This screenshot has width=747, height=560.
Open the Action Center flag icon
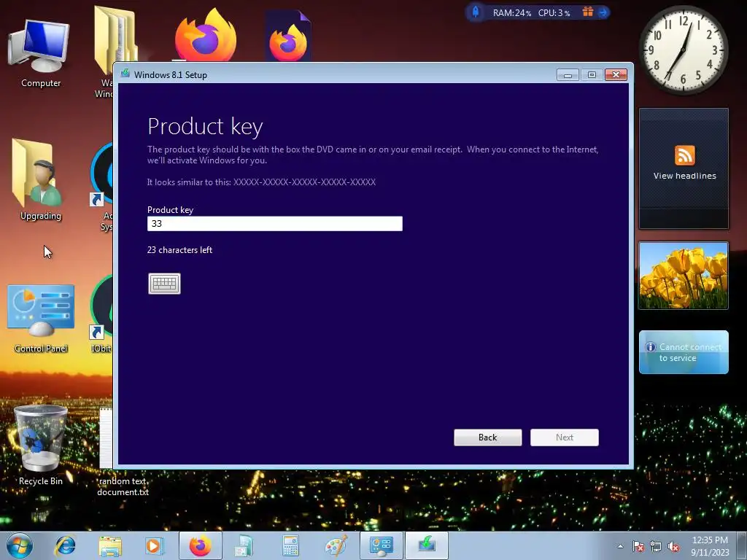[x=638, y=546]
